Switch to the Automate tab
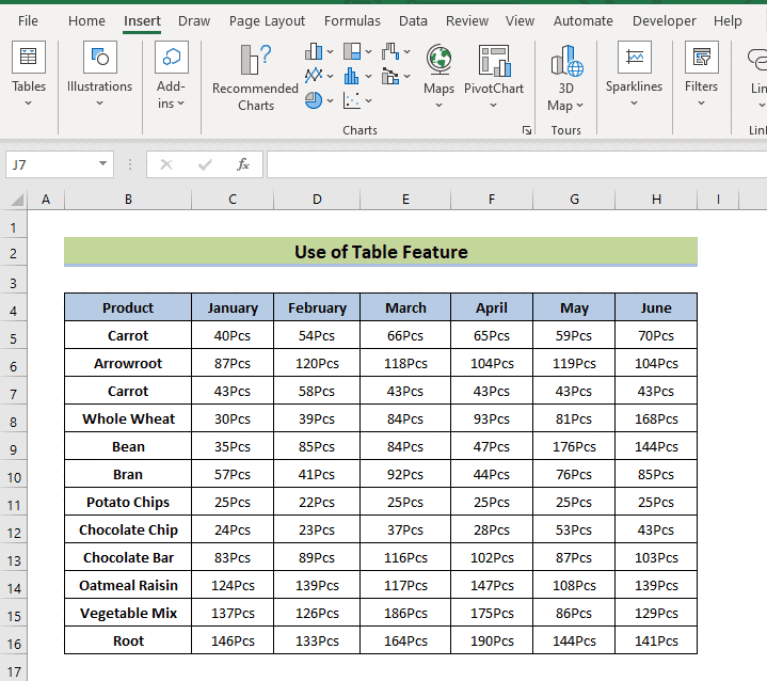Image resolution: width=767 pixels, height=681 pixels. pos(583,21)
